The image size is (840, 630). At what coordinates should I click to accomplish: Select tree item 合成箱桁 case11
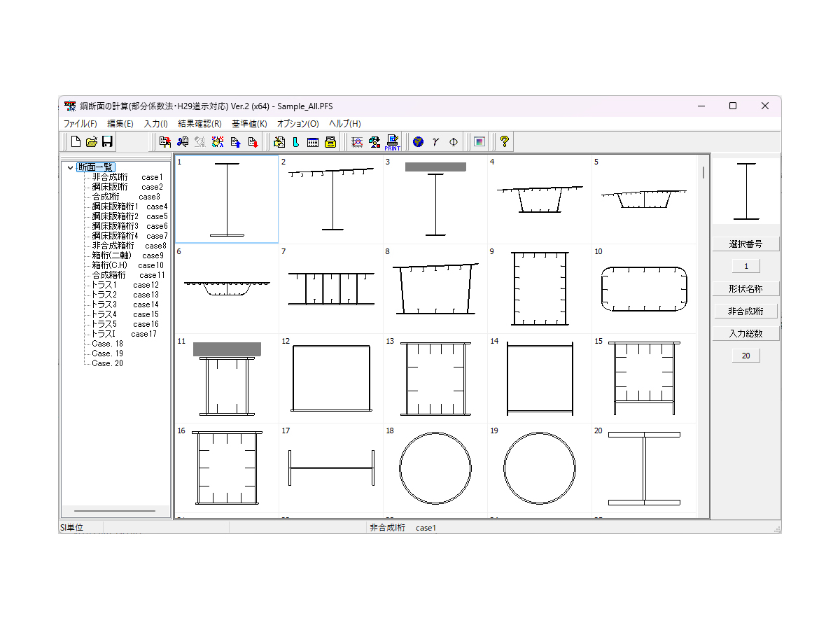click(128, 275)
